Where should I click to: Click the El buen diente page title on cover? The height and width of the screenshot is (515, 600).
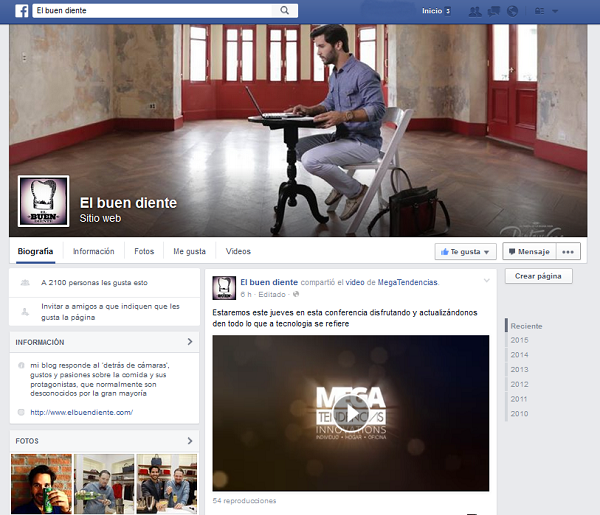point(128,203)
